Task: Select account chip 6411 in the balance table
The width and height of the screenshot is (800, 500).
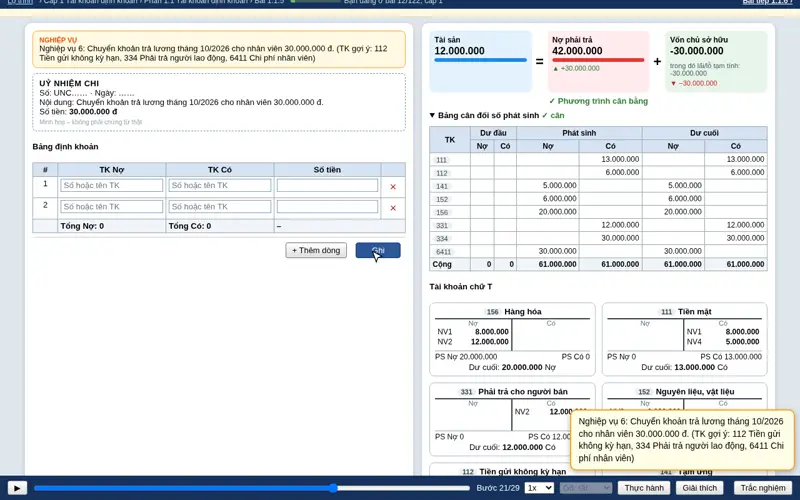Action: tap(443, 252)
